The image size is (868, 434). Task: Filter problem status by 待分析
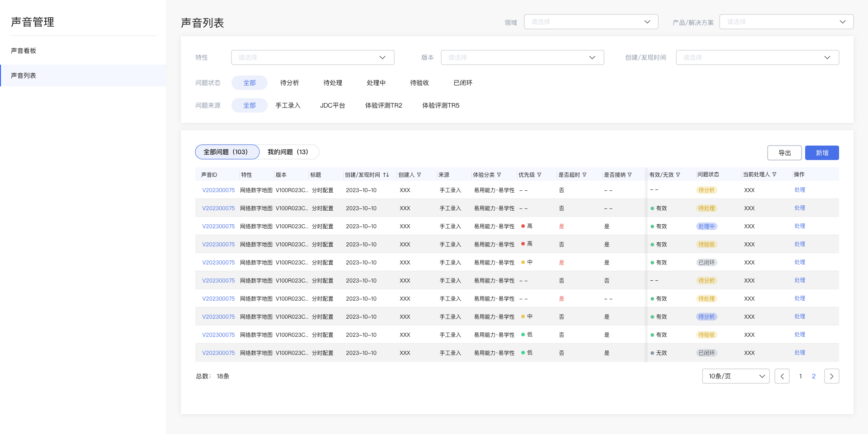[x=289, y=83]
